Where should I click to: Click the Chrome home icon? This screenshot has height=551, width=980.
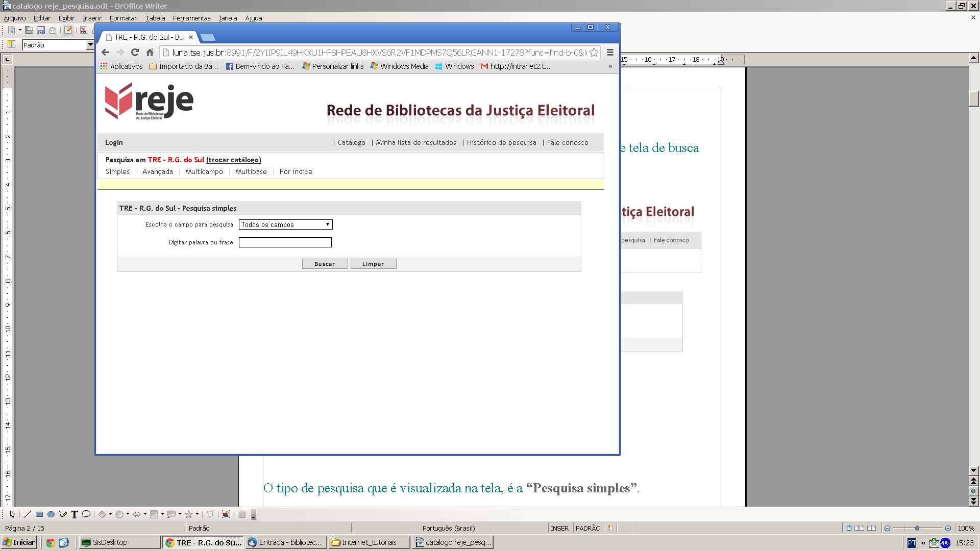[150, 52]
